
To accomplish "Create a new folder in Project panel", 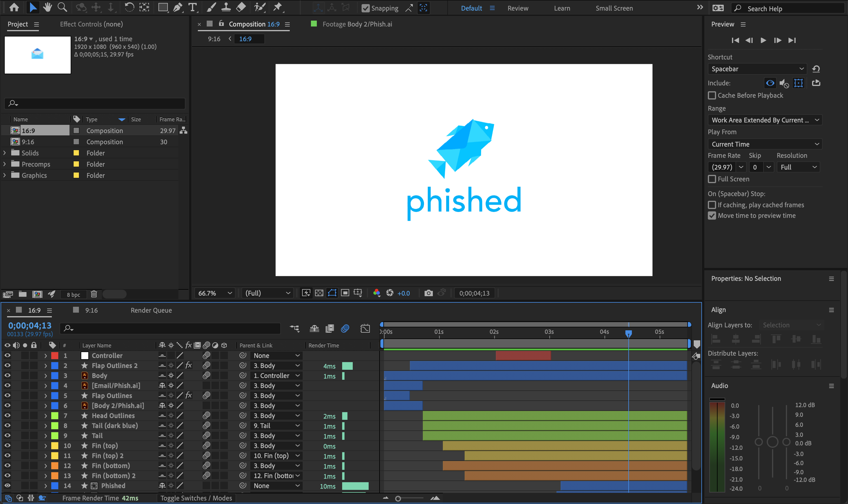I will point(22,294).
